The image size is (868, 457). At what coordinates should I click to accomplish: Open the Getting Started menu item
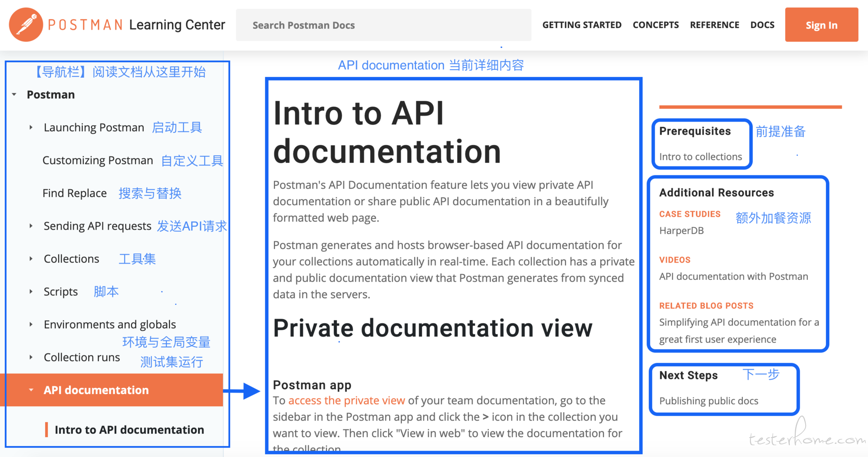pos(582,25)
